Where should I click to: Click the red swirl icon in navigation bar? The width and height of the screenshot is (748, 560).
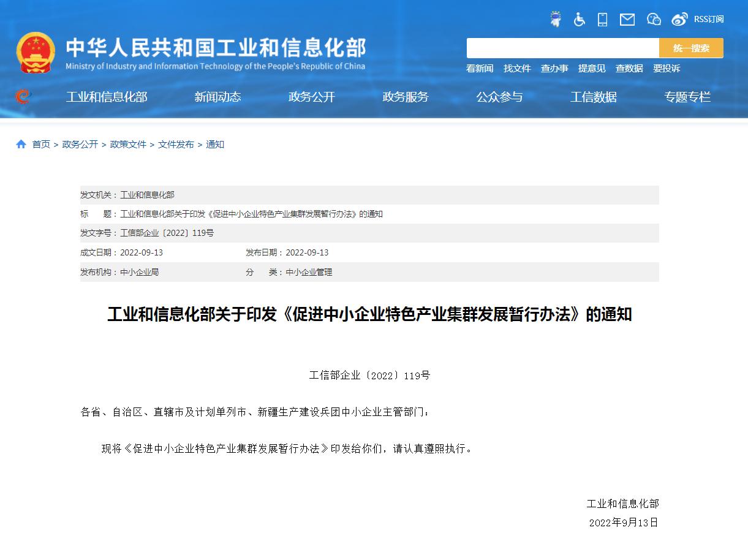point(23,96)
